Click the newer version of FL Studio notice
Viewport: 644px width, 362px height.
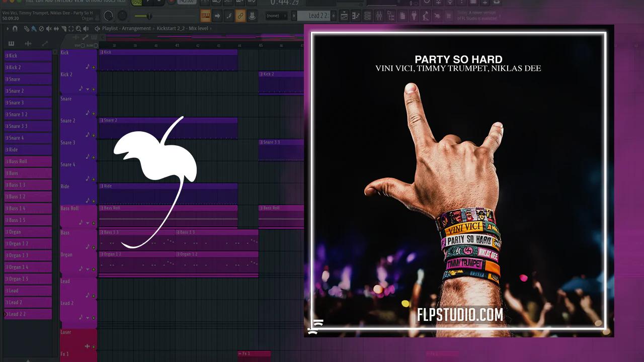(476, 16)
